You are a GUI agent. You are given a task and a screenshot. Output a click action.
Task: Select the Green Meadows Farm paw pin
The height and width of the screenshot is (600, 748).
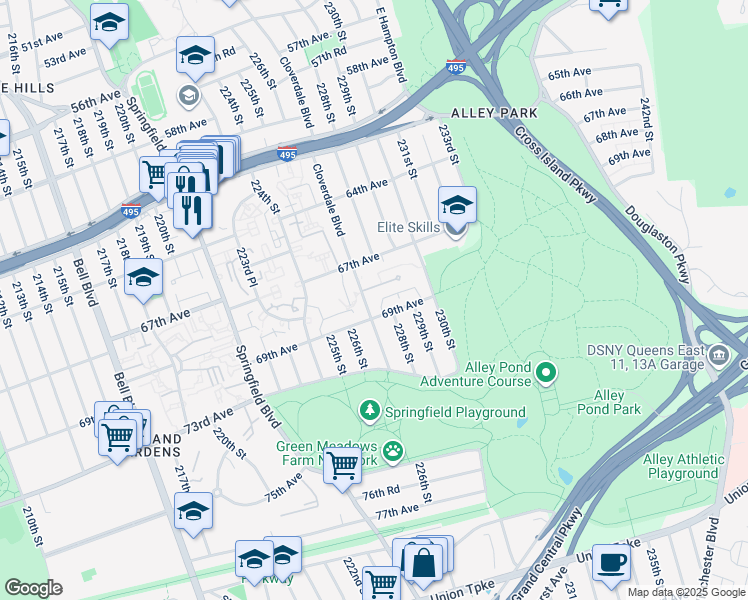tap(393, 452)
